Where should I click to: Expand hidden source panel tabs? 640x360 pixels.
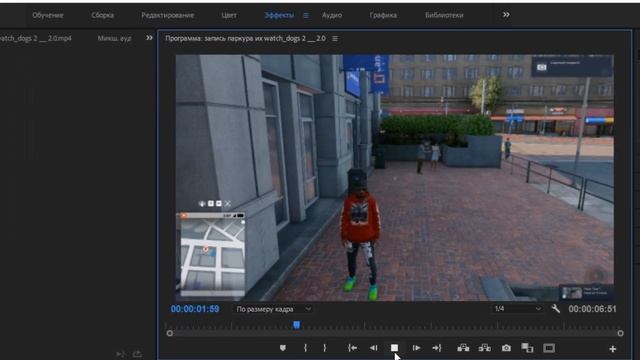149,38
